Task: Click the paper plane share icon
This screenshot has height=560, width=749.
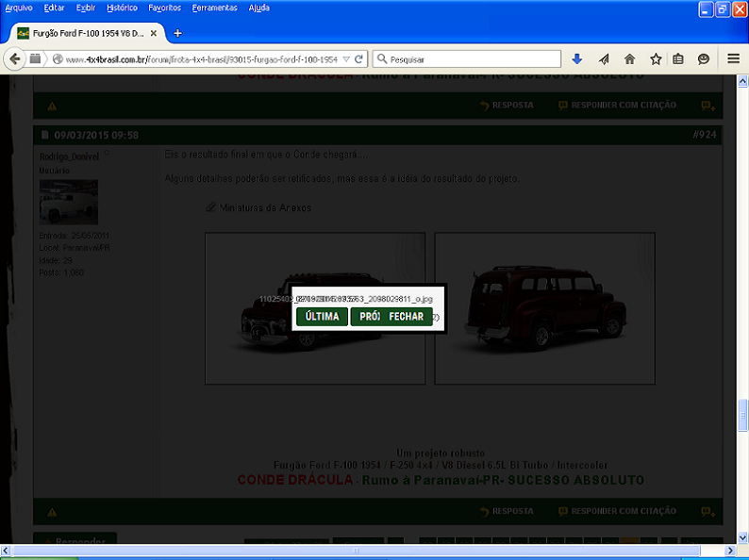Action: point(604,59)
